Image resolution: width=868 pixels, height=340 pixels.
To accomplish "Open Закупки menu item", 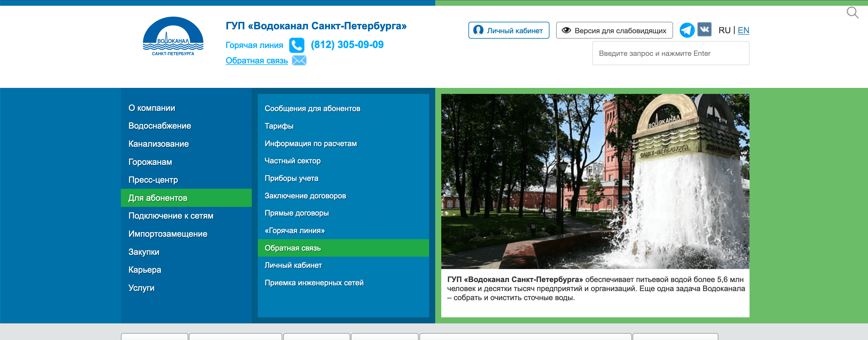I will tap(144, 252).
